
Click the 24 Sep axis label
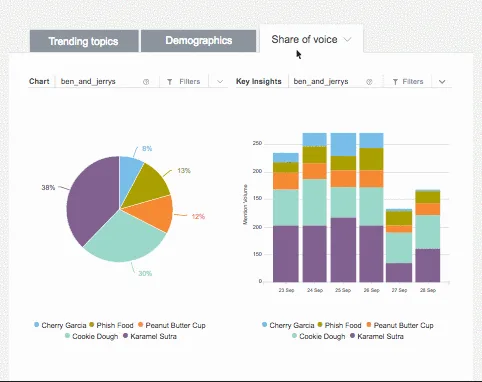[x=315, y=290]
